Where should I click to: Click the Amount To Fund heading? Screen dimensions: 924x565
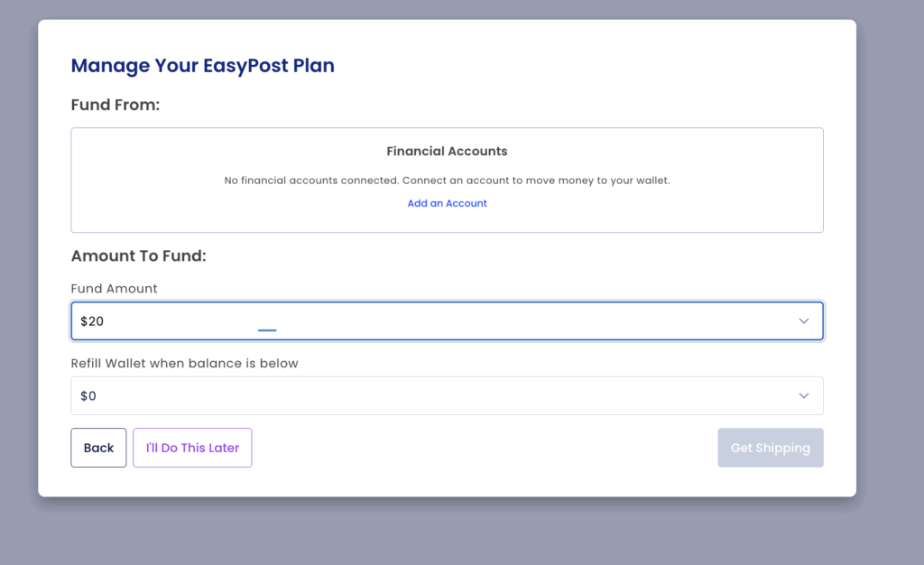point(138,256)
